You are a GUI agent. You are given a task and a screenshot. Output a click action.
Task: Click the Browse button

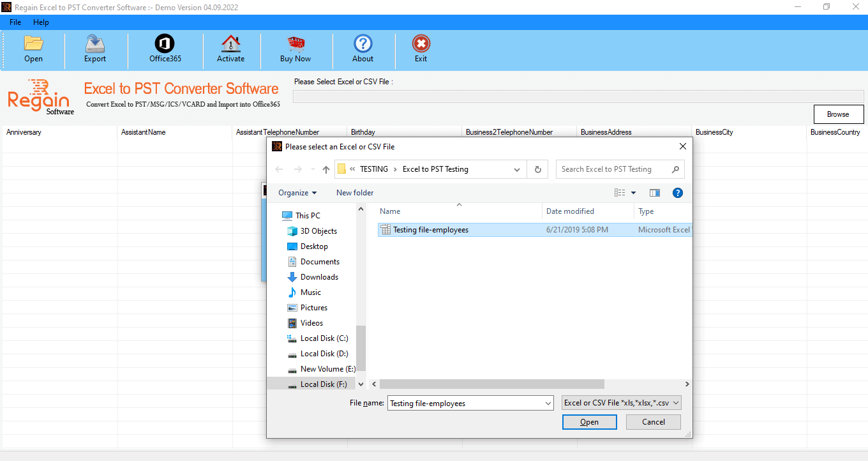pyautogui.click(x=838, y=114)
